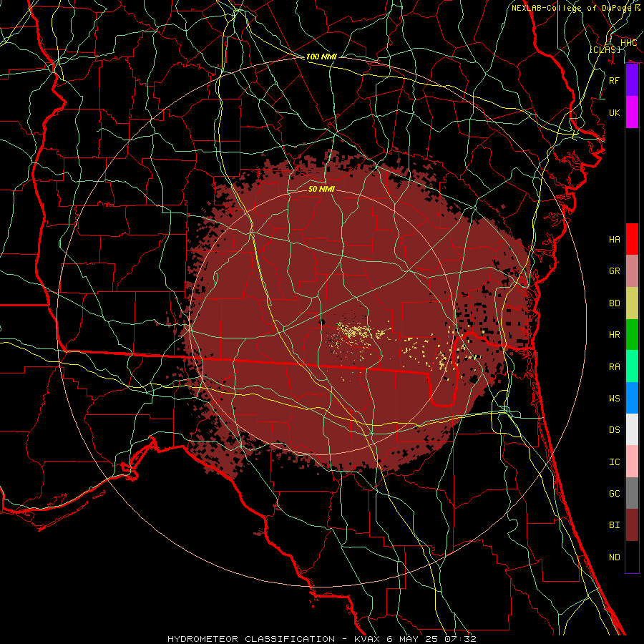The width and height of the screenshot is (644, 644).
Task: Click the RF purple legend color swatch
Action: (632, 80)
